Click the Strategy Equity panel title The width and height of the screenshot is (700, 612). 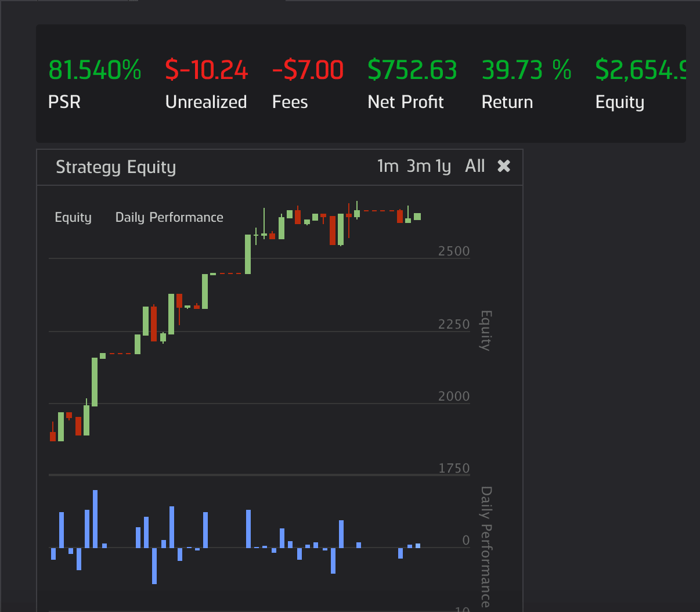coord(116,167)
